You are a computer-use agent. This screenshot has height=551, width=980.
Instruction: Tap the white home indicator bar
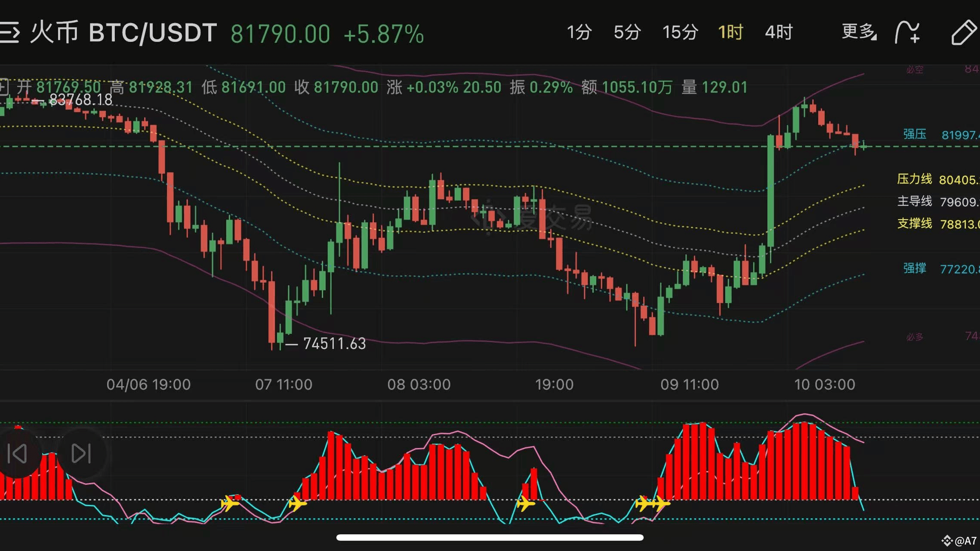coord(490,537)
